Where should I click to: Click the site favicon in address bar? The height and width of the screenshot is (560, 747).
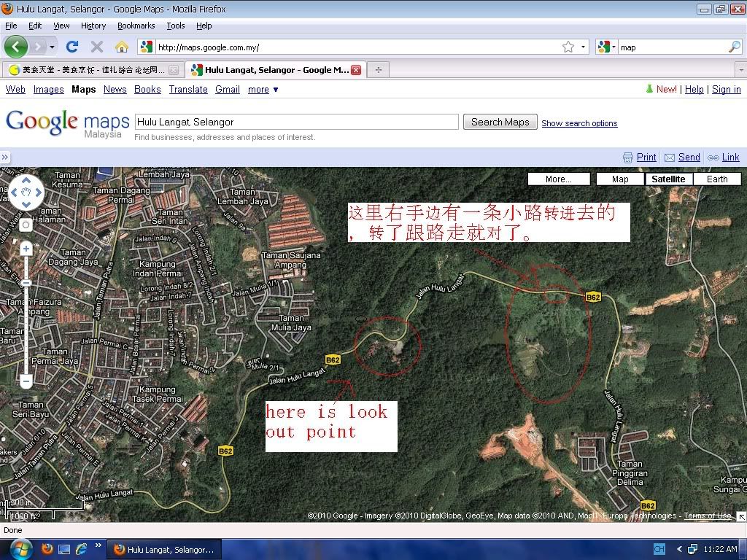pyautogui.click(x=147, y=47)
